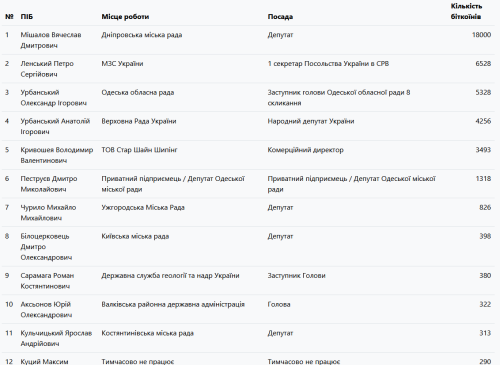This screenshot has width=500, height=365.
Task: Click the Місце роботи column header
Action: pyautogui.click(x=125, y=17)
